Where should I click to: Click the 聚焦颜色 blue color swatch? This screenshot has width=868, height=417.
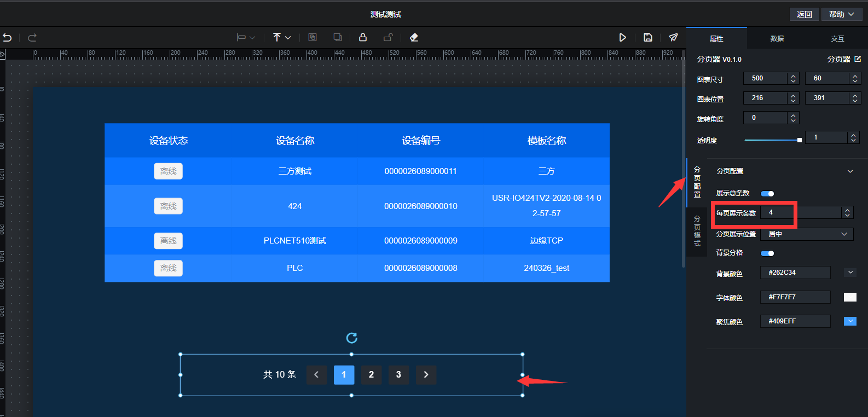tap(850, 321)
